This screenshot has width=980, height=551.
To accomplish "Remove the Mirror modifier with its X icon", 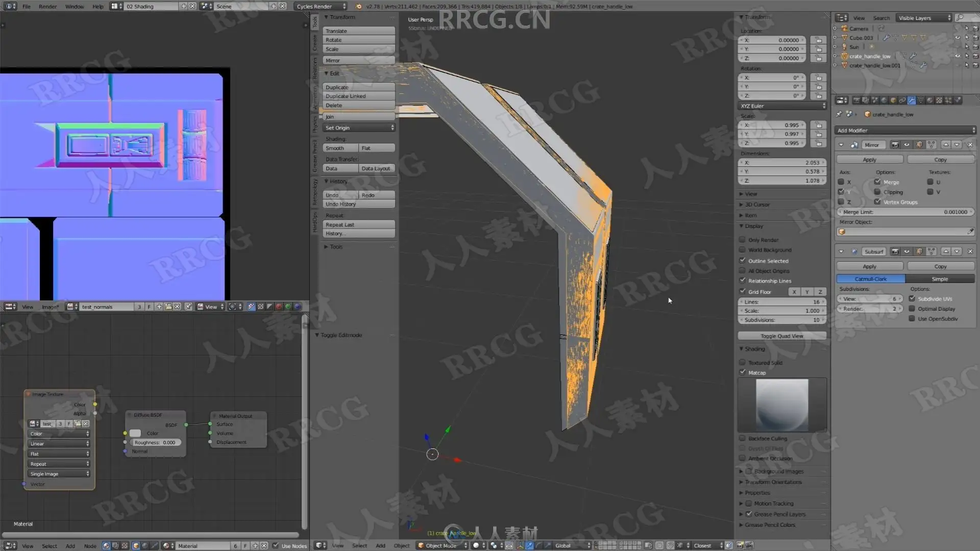I will click(970, 145).
